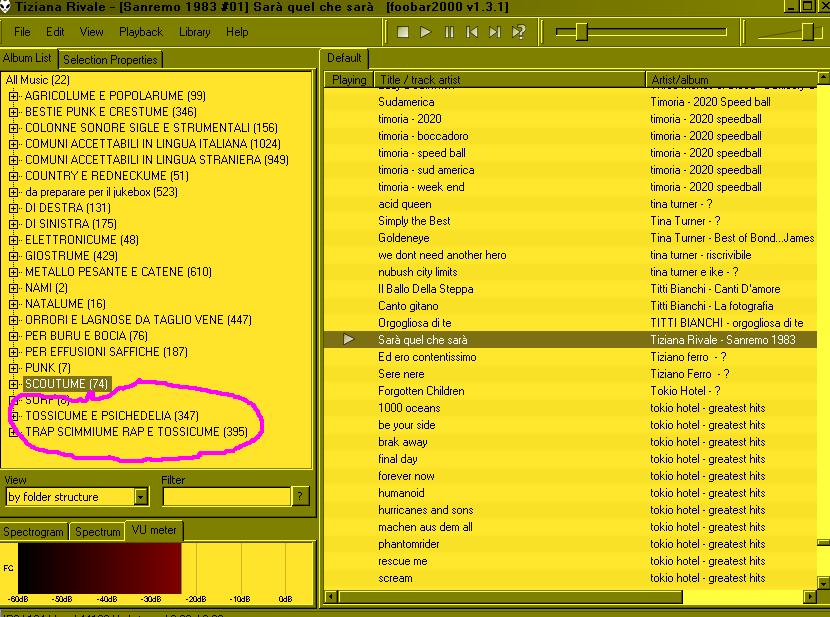This screenshot has width=830, height=617.
Task: Expand PER EFFUSIONI SAFFICHE folder
Action: (14, 352)
